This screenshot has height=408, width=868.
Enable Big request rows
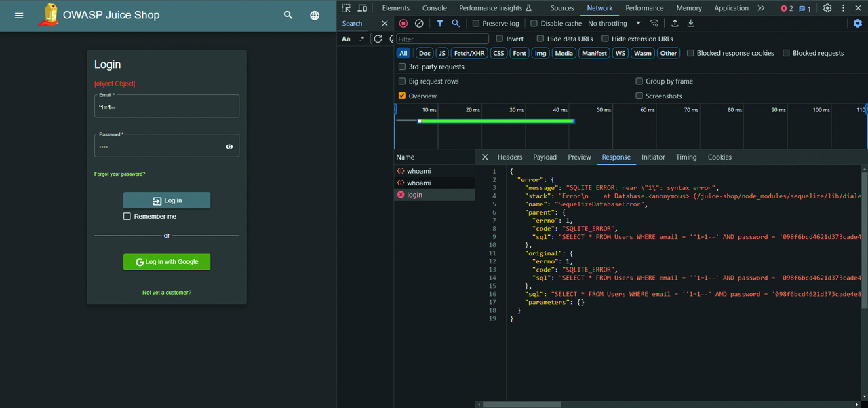[402, 81]
